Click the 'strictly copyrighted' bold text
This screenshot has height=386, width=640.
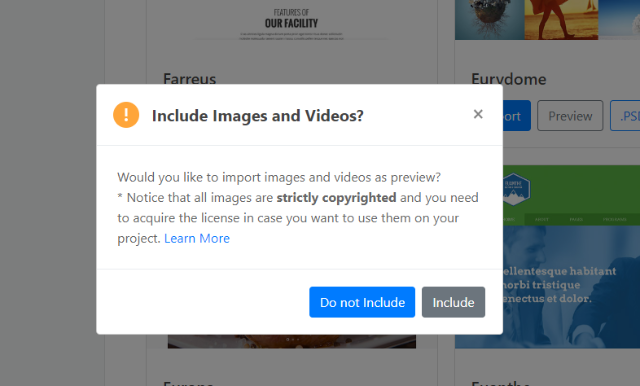(x=336, y=198)
